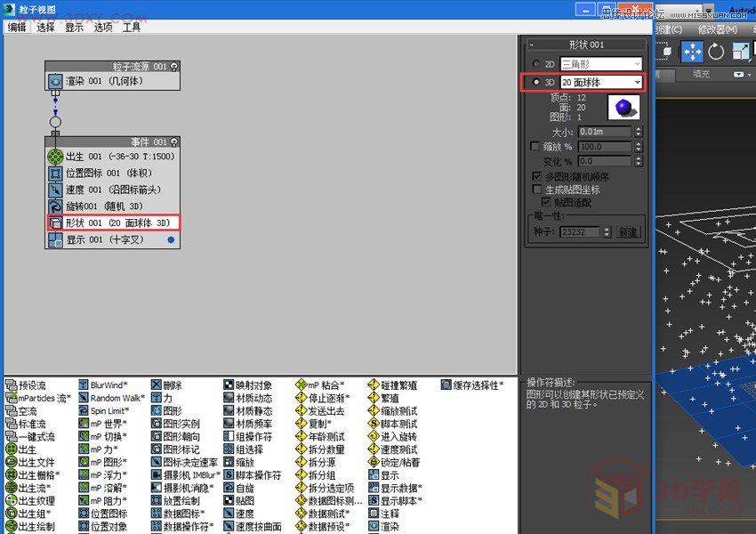
Task: Select the 缩放测试 test icon
Action: click(x=375, y=410)
